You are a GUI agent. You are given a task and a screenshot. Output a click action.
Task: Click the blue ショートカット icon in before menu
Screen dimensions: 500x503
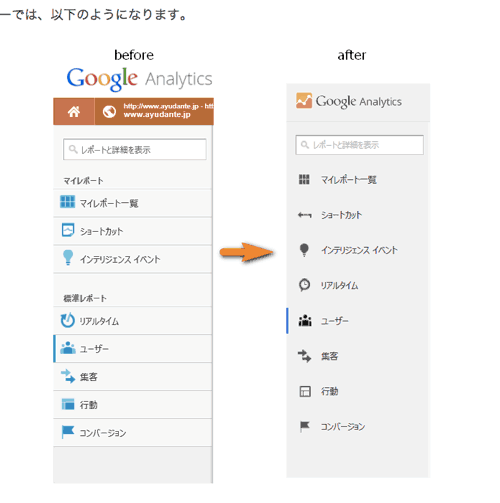[68, 230]
